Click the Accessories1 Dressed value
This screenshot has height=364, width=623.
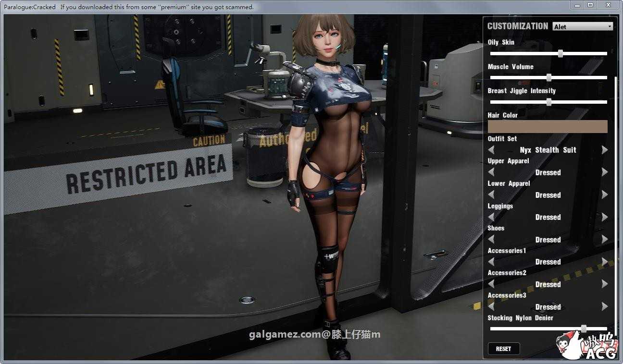point(548,262)
